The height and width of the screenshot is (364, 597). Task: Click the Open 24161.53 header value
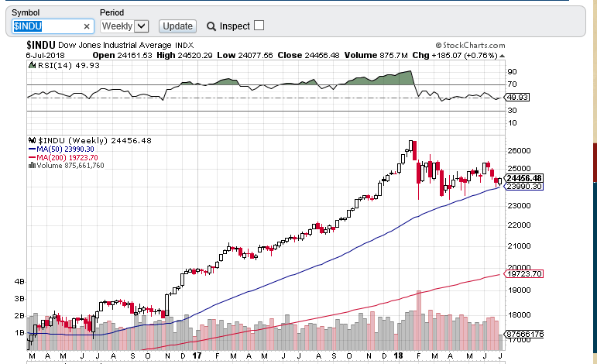pos(122,56)
